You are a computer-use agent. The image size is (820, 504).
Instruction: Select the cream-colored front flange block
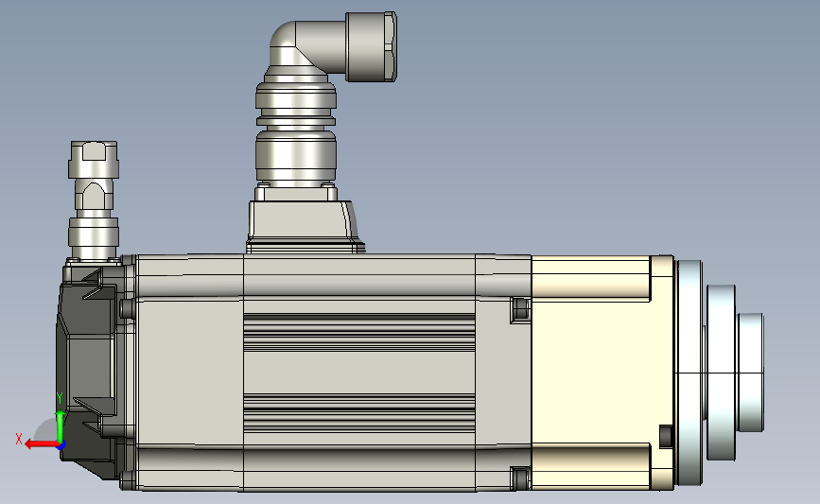click(602, 373)
